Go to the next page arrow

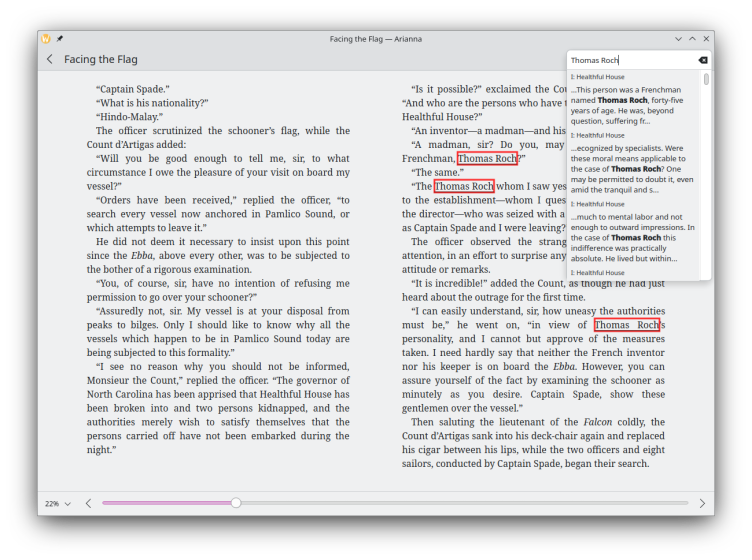pyautogui.click(x=701, y=504)
